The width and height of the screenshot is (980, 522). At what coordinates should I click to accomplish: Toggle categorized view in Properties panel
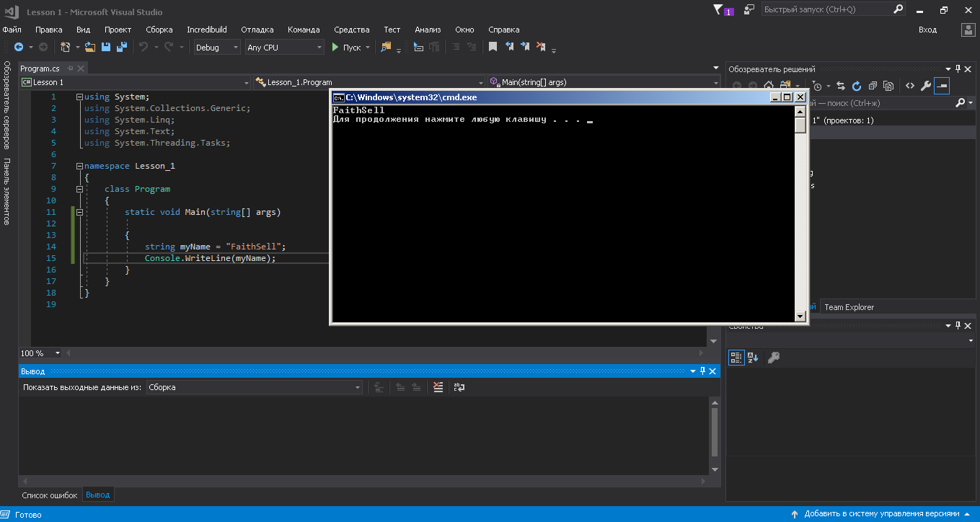[x=736, y=357]
